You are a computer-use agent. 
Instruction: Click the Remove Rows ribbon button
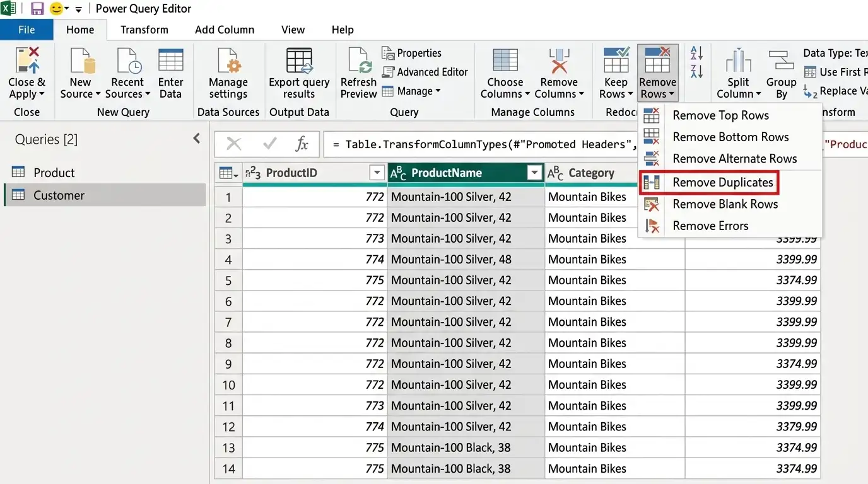click(657, 74)
